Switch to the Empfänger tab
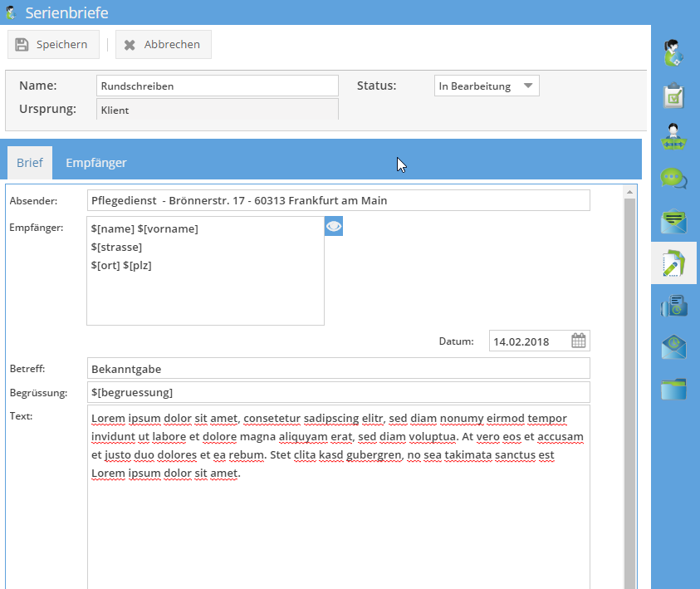The height and width of the screenshot is (589, 700). tap(96, 163)
